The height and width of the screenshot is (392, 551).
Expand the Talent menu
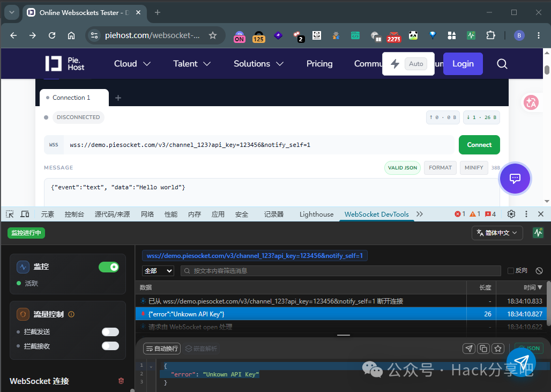click(x=192, y=64)
